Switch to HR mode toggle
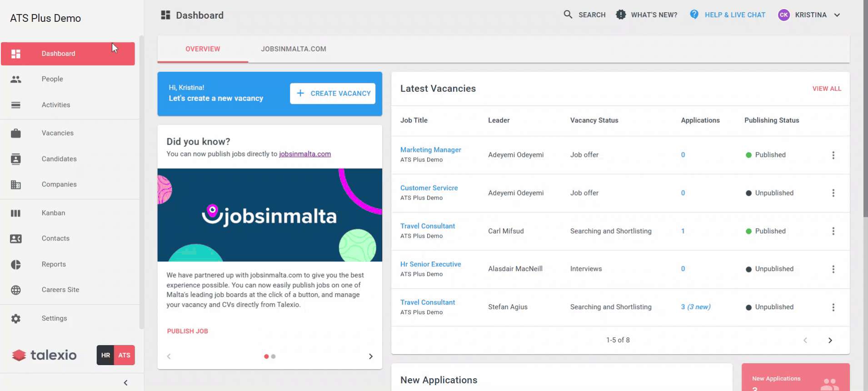 [x=105, y=355]
